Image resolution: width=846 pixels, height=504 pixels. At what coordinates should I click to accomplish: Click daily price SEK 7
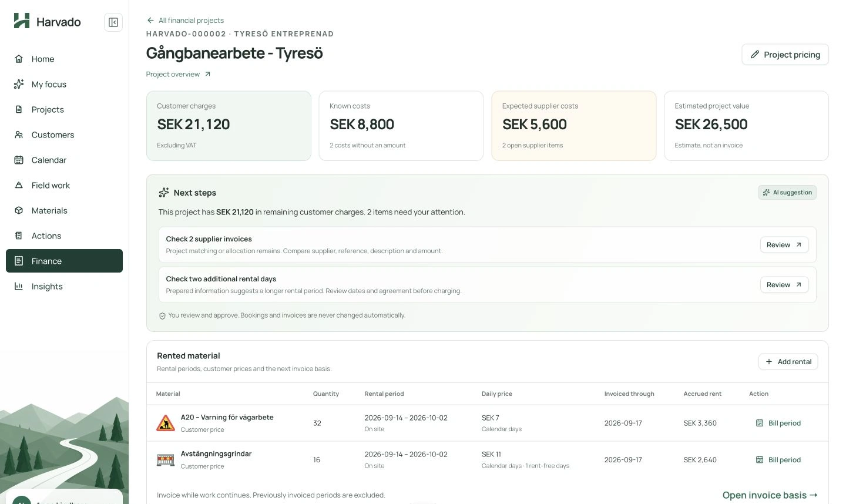point(491,418)
